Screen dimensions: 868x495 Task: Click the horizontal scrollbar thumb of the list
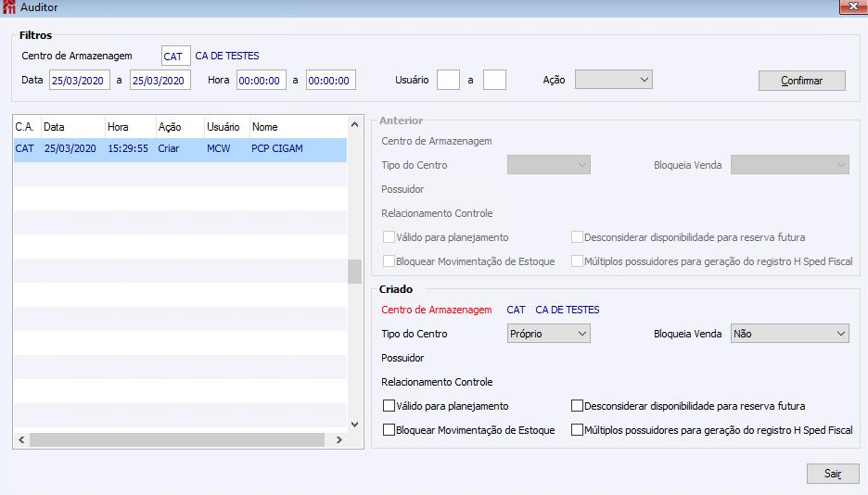point(177,439)
